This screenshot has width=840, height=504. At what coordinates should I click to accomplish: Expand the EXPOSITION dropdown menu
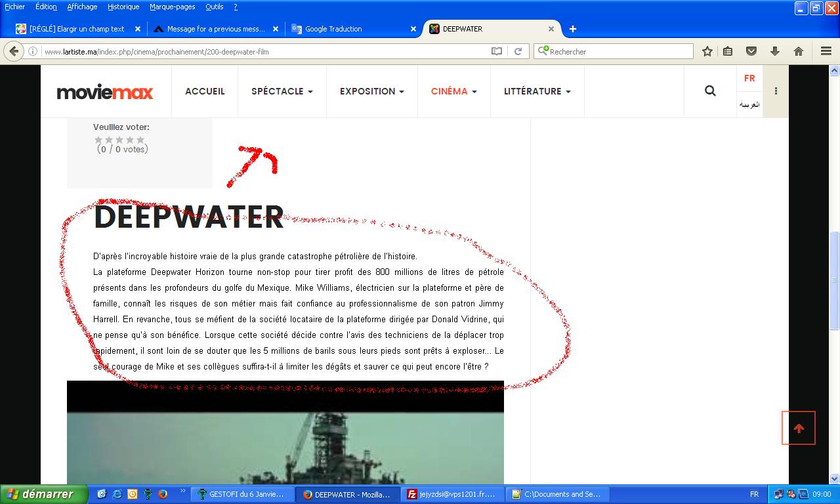[x=372, y=91]
